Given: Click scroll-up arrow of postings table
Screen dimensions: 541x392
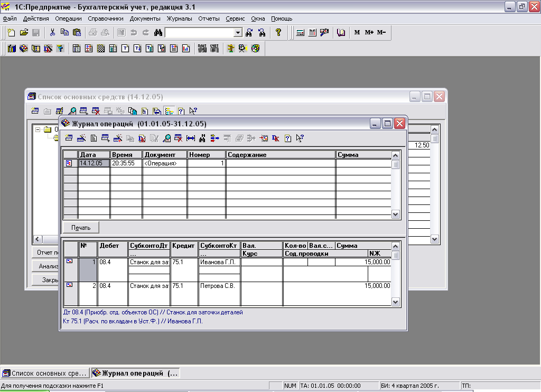Looking at the screenshot, I should coord(395,246).
